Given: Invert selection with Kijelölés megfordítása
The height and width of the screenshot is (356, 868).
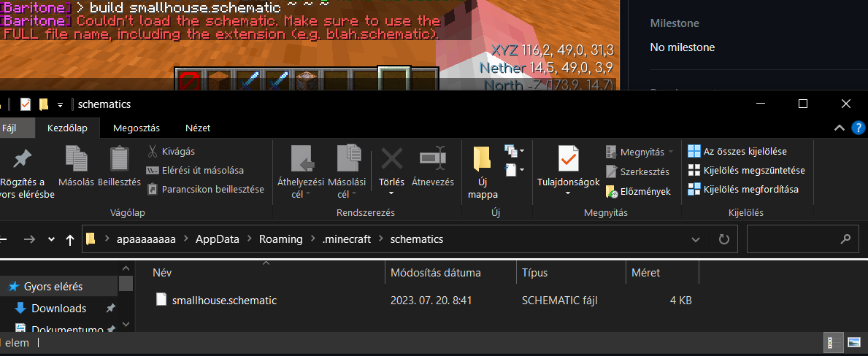Looking at the screenshot, I should pyautogui.click(x=743, y=189).
